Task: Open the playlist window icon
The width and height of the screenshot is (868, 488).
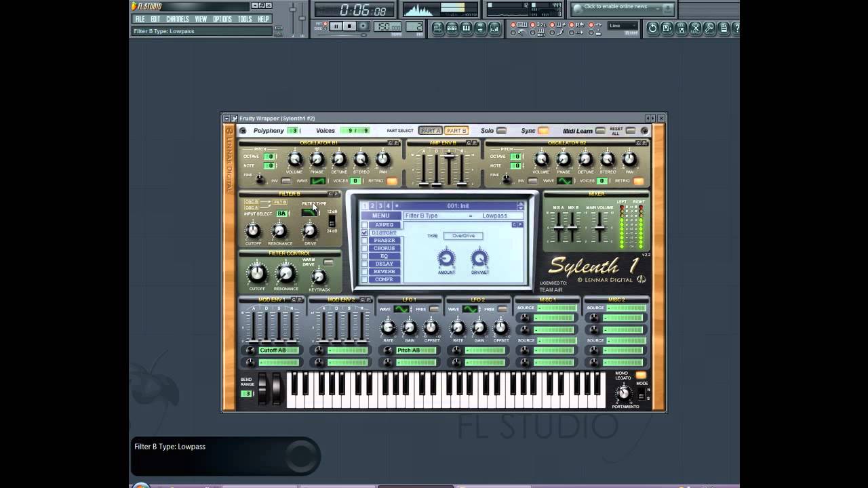Action: [437, 28]
